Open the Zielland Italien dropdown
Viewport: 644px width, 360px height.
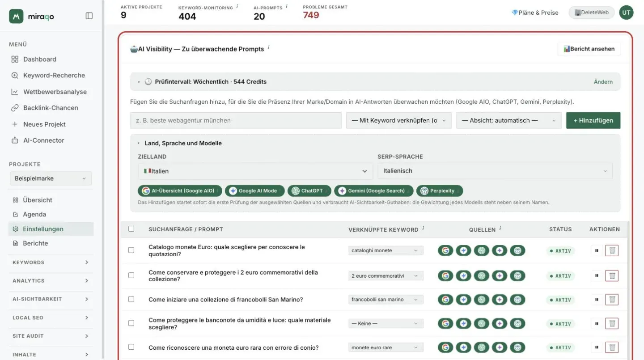255,171
